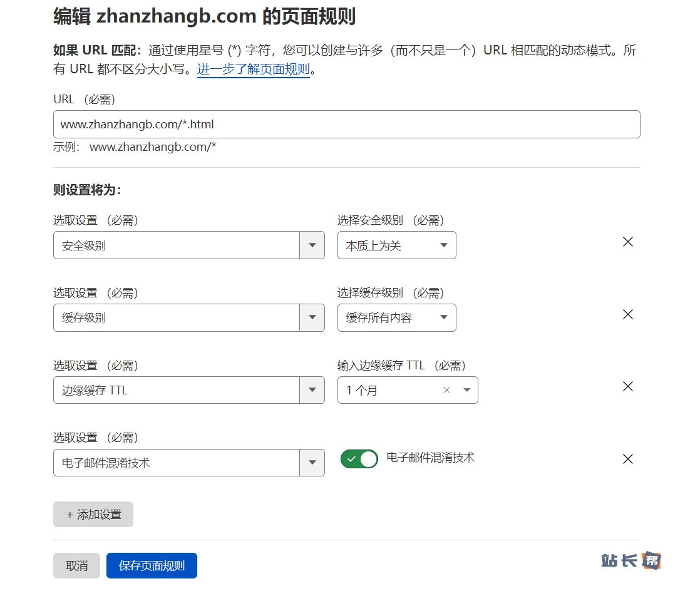This screenshot has width=700, height=596.
Task: Open the 缓存所有内容 cache level dropdown
Action: pos(396,317)
